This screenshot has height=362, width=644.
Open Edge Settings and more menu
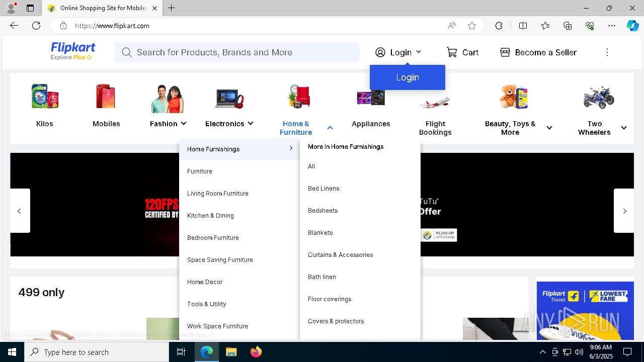612,26
